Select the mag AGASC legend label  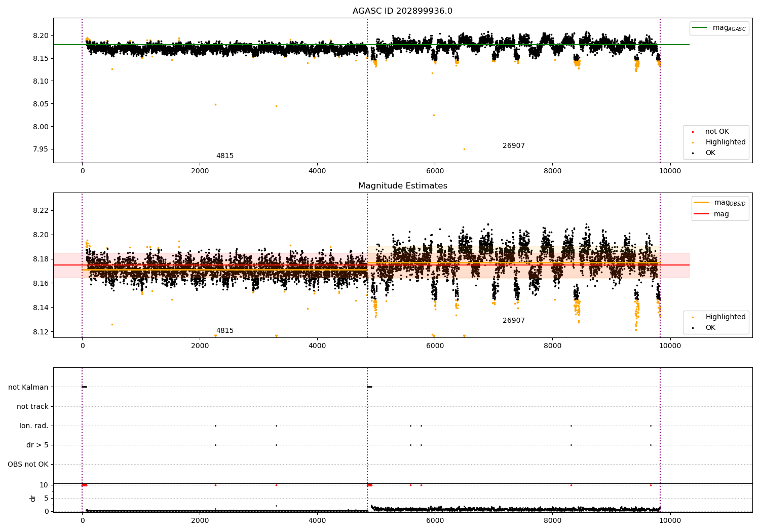(x=729, y=28)
